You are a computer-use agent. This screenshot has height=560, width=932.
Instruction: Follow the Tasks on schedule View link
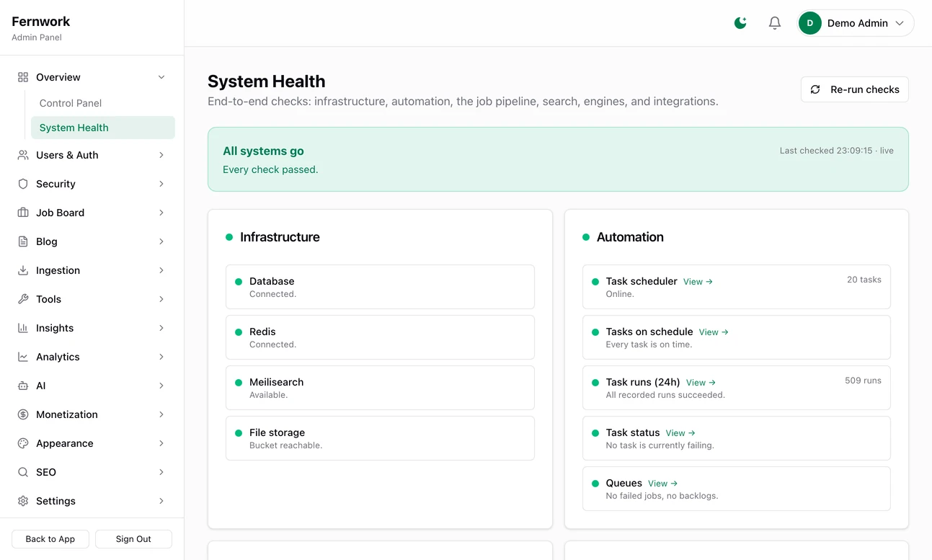[714, 332]
